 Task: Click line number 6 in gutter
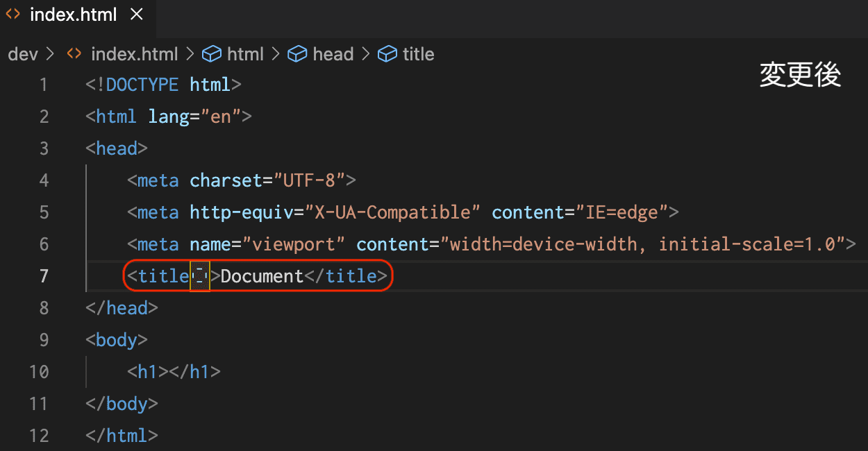coord(44,244)
